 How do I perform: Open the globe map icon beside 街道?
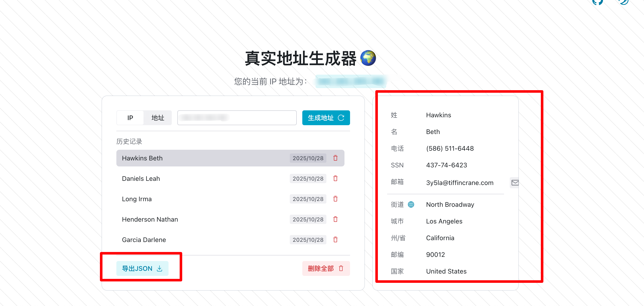pyautogui.click(x=411, y=204)
